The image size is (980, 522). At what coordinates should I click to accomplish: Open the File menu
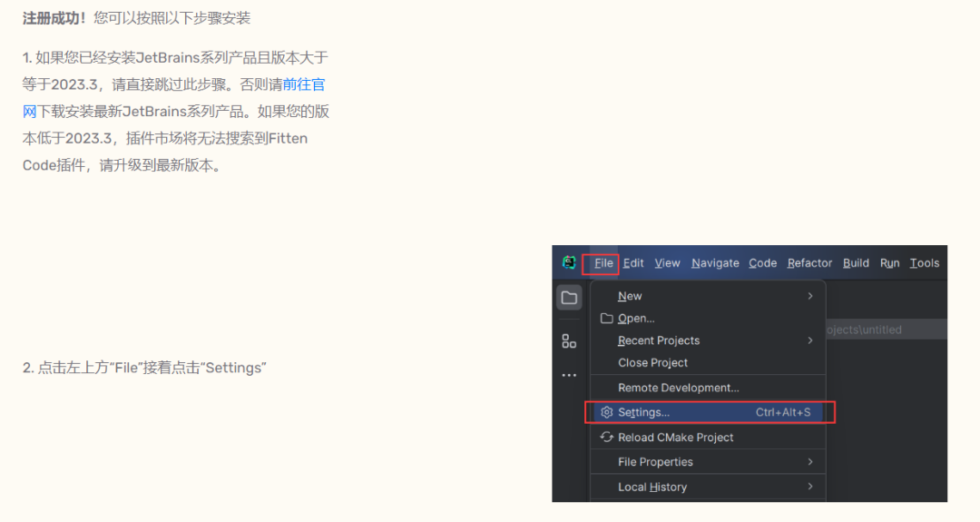coord(603,263)
